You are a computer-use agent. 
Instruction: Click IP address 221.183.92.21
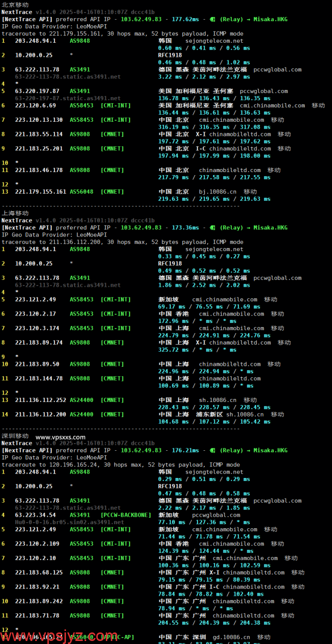point(37,587)
